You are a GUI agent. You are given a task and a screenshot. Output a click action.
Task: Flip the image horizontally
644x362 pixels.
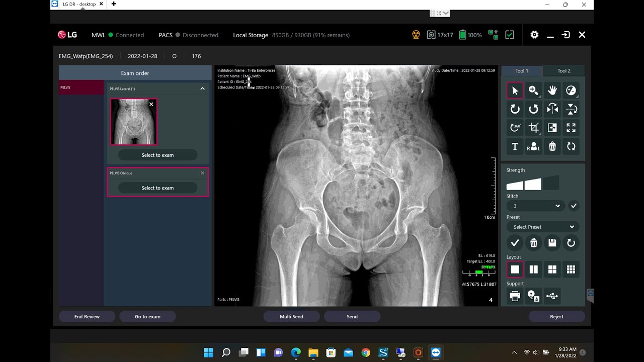pos(552,109)
